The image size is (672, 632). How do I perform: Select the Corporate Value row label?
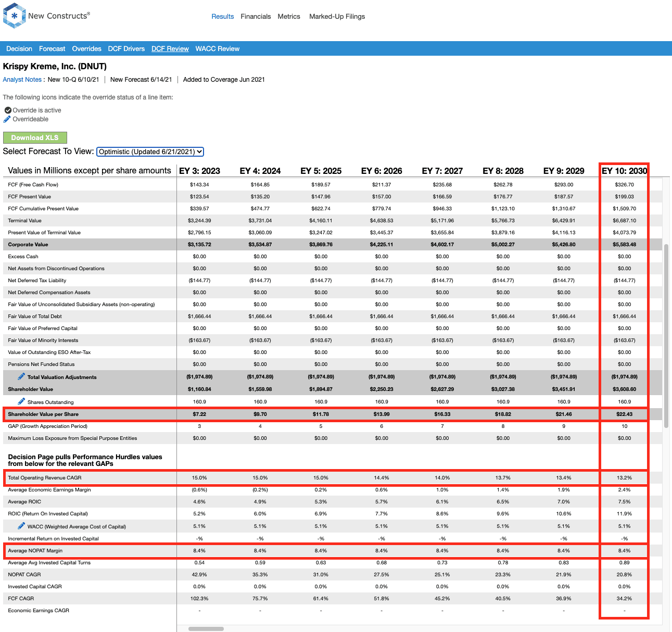tap(28, 245)
